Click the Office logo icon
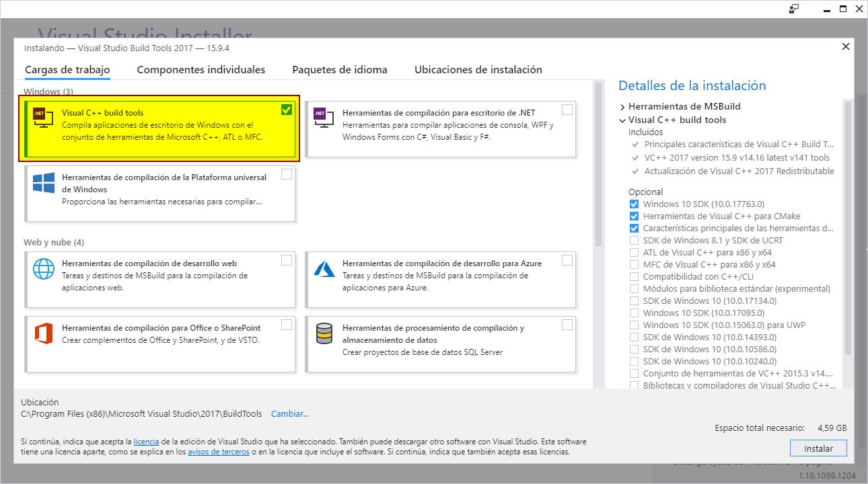The image size is (868, 484). click(x=44, y=333)
